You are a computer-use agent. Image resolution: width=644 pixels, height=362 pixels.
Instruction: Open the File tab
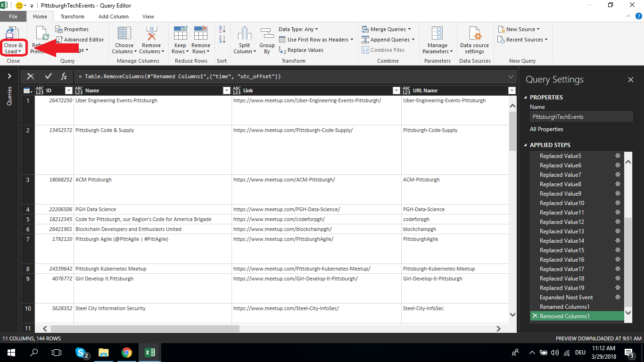[13, 16]
